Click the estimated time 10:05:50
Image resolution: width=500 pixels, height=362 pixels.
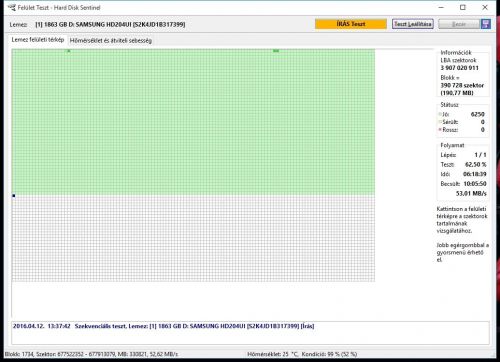475,184
